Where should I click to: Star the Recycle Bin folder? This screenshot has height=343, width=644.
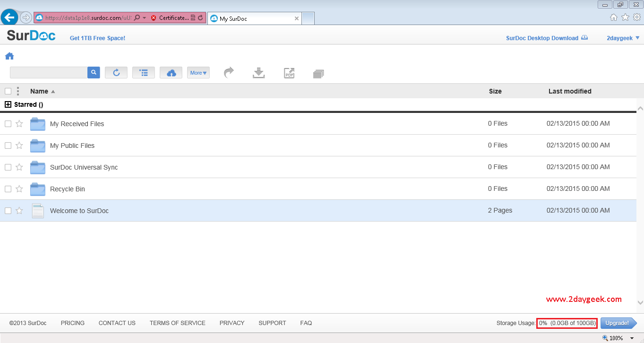coord(19,189)
